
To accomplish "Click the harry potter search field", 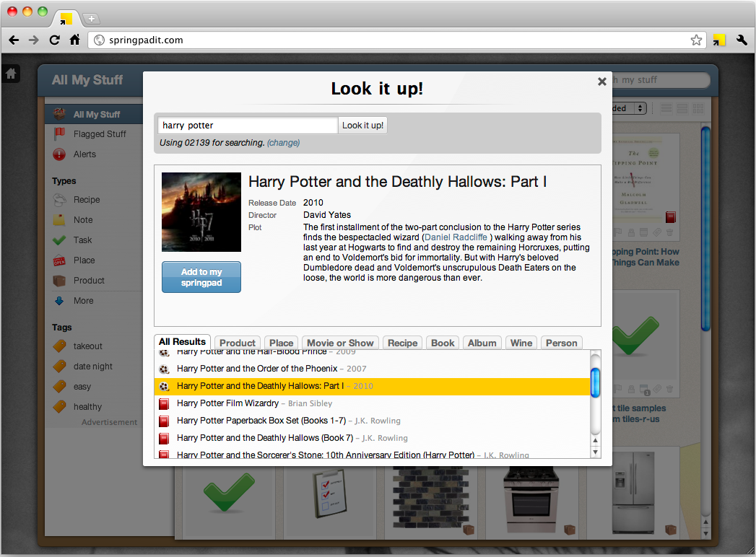I will (x=248, y=126).
